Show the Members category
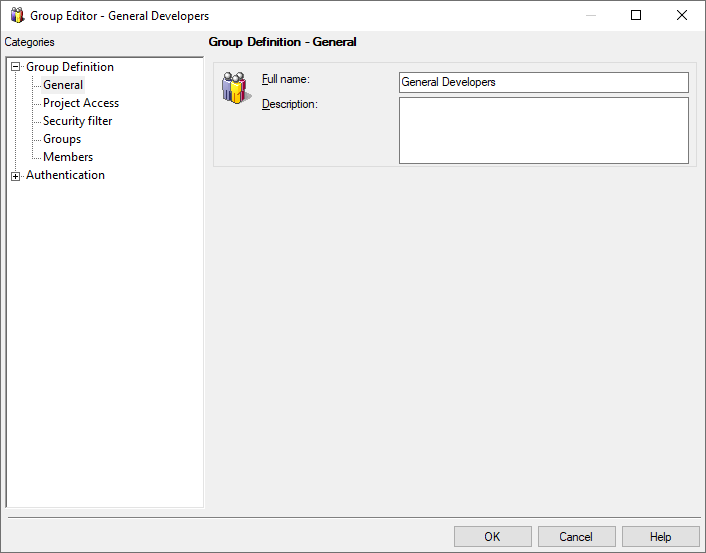Image resolution: width=706 pixels, height=553 pixels. [x=68, y=157]
